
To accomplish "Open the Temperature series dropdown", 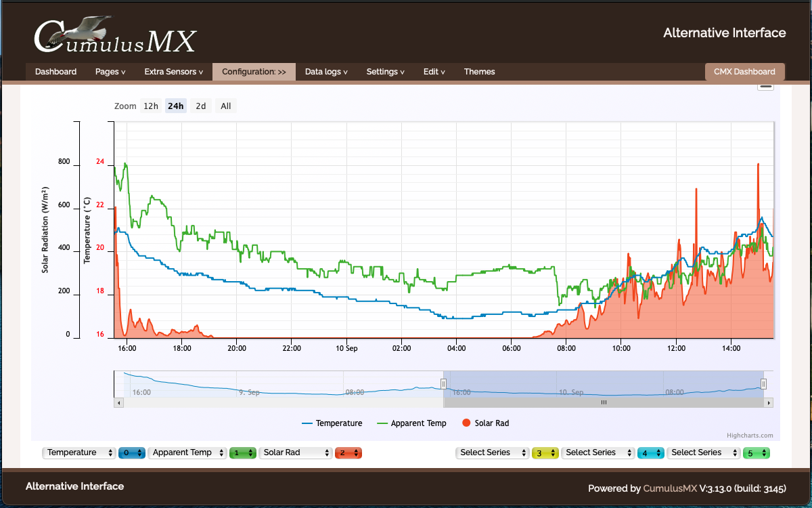I will 79,452.
